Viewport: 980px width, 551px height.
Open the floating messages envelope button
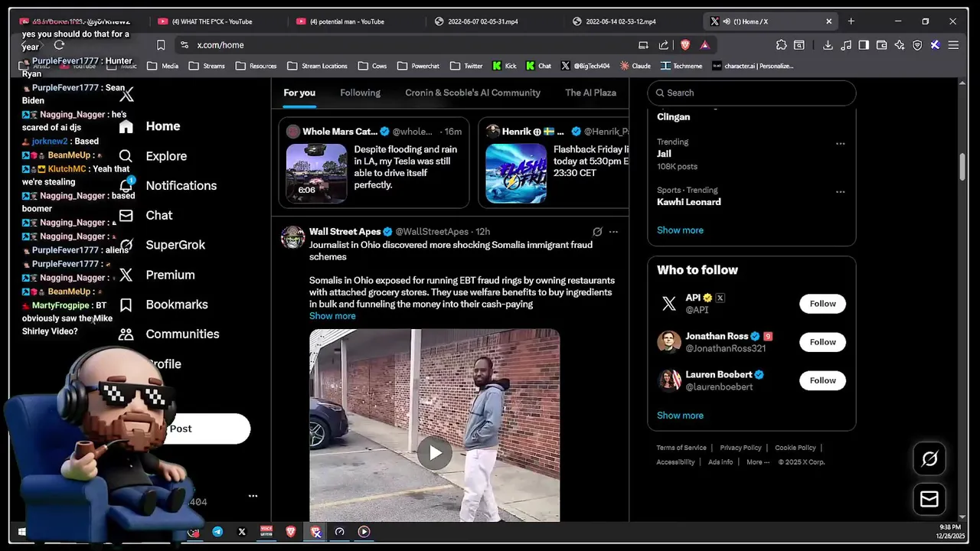click(929, 499)
